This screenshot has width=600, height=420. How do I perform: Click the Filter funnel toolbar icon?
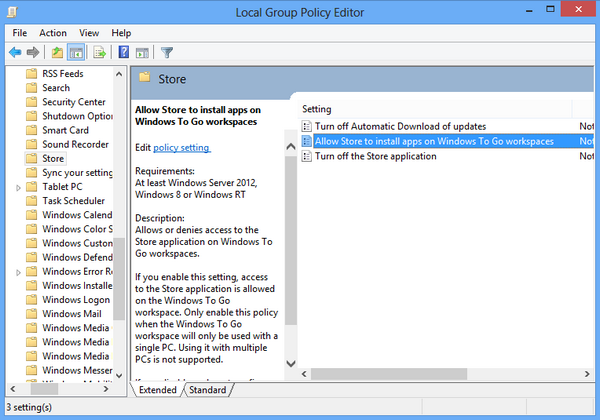[x=167, y=52]
